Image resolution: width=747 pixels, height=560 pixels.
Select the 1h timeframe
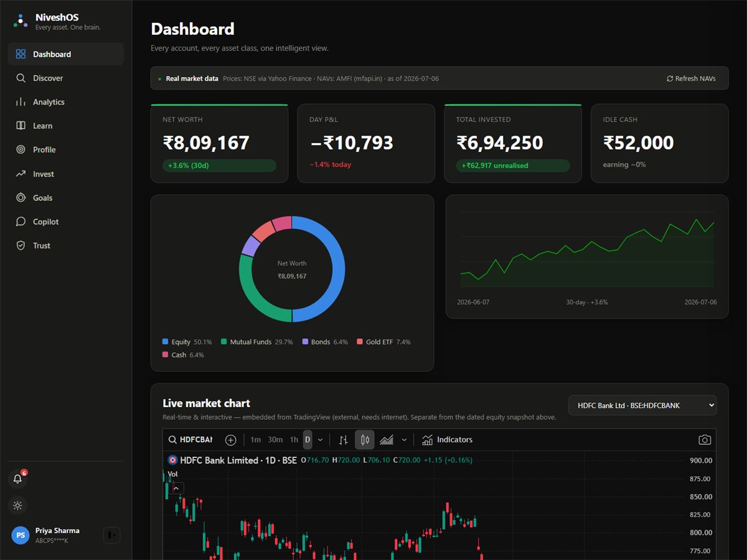(294, 440)
